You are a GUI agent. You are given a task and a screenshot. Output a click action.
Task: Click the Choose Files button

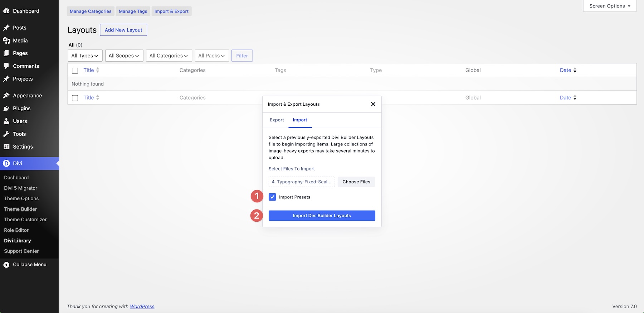click(356, 182)
